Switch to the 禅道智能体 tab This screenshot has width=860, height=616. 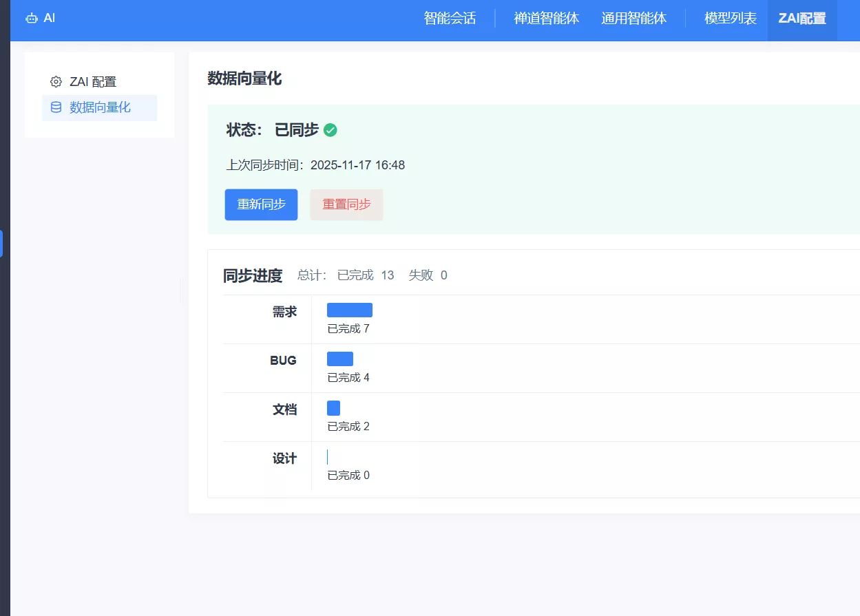(x=546, y=19)
